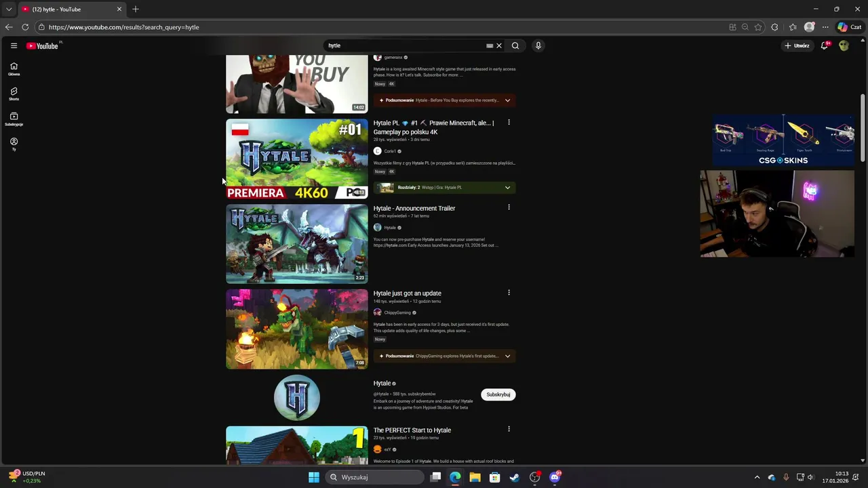Viewport: 868px width, 488px height.
Task: Open the on-screen keyboard icon in search box
Action: pos(490,45)
